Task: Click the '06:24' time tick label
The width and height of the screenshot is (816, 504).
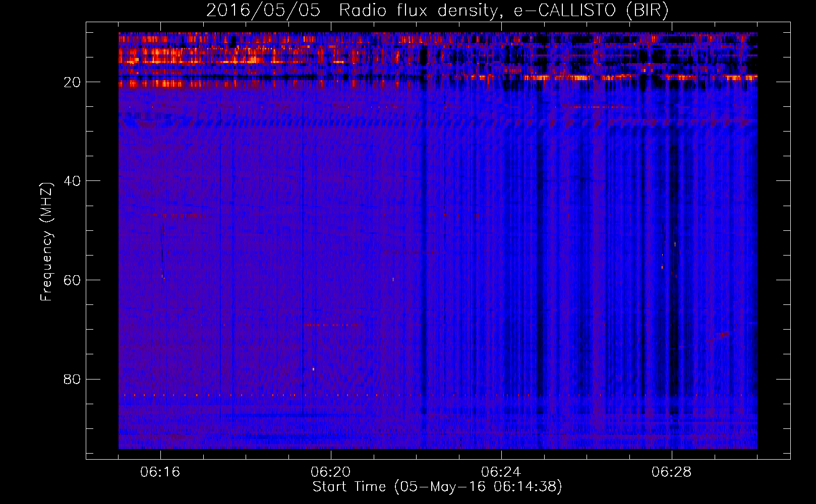Action: [501, 472]
